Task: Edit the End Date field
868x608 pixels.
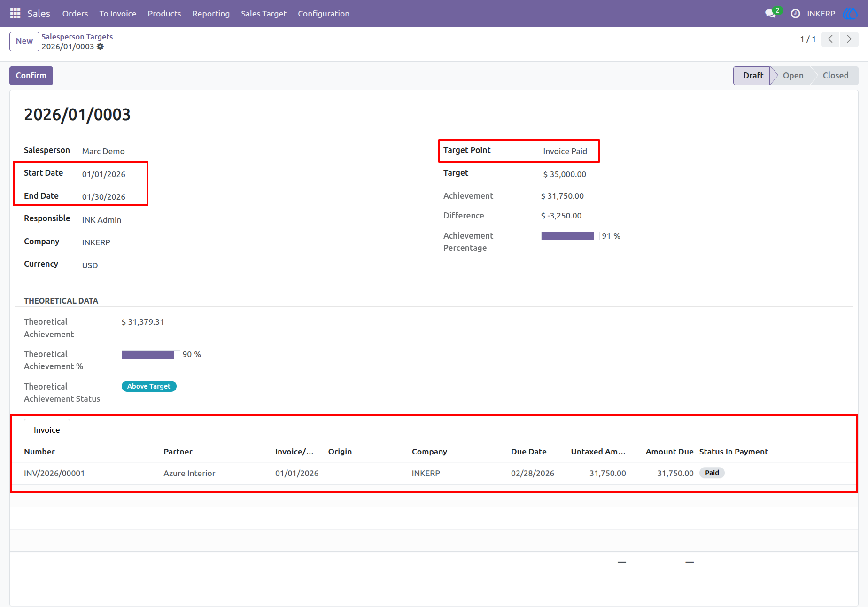Action: pos(104,197)
